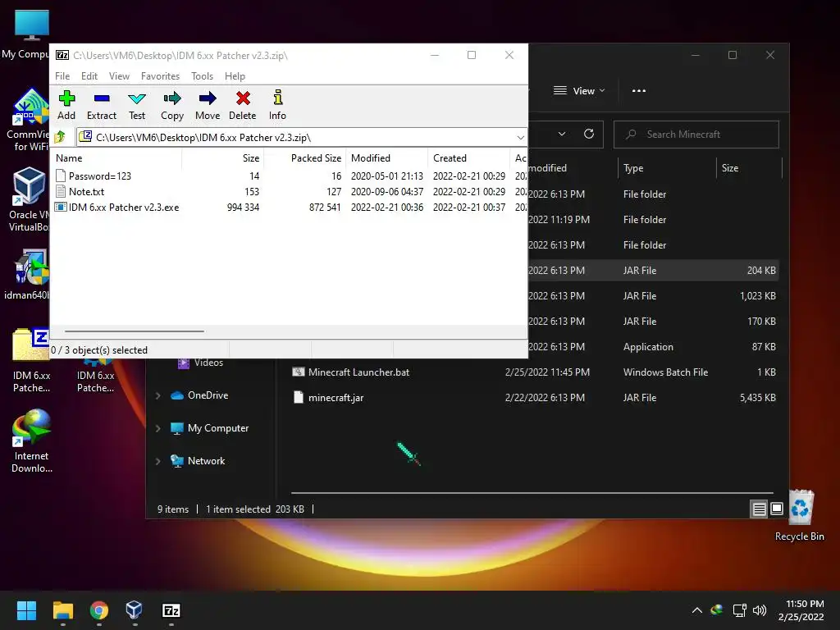Select Internet Download Manager desktop shortcut
The height and width of the screenshot is (630, 840).
click(32, 441)
